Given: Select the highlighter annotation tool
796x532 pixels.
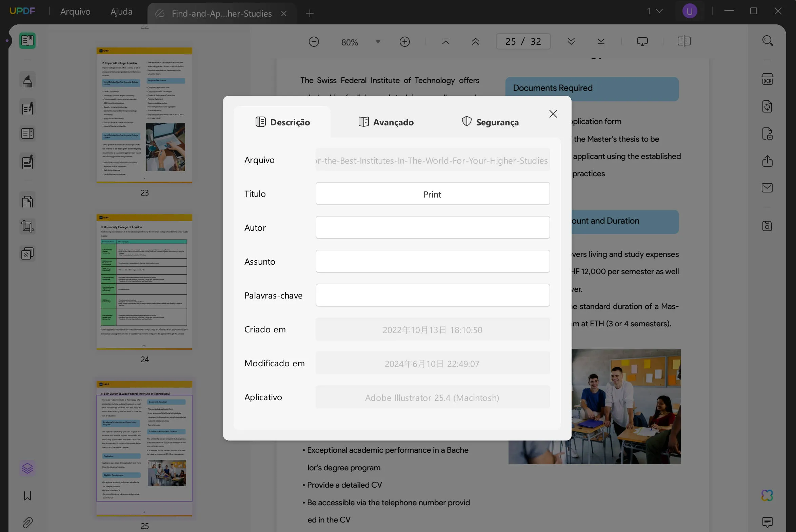Looking at the screenshot, I should (27, 80).
